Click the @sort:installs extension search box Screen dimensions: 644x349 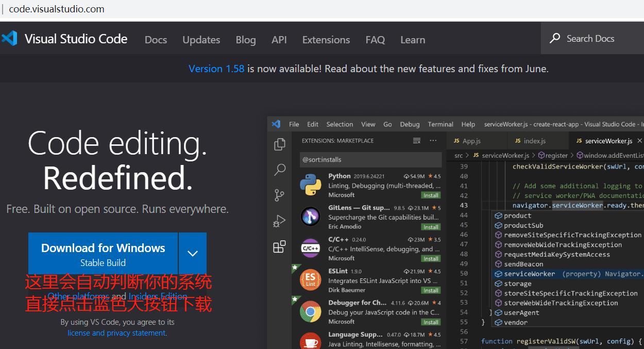[370, 159]
